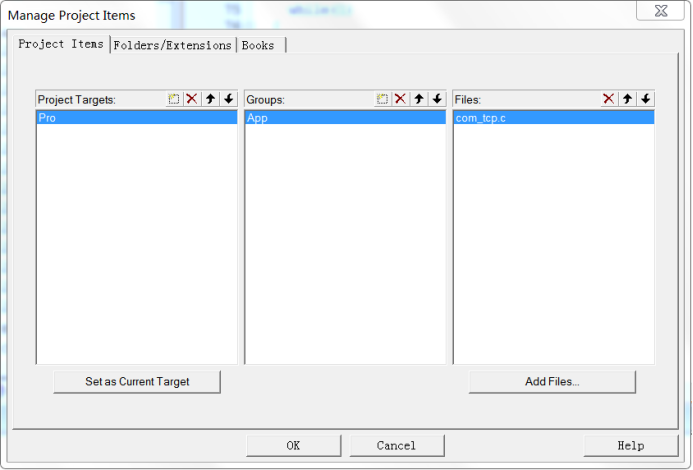The width and height of the screenshot is (693, 470).
Task: Select the App group
Action: [x=345, y=118]
